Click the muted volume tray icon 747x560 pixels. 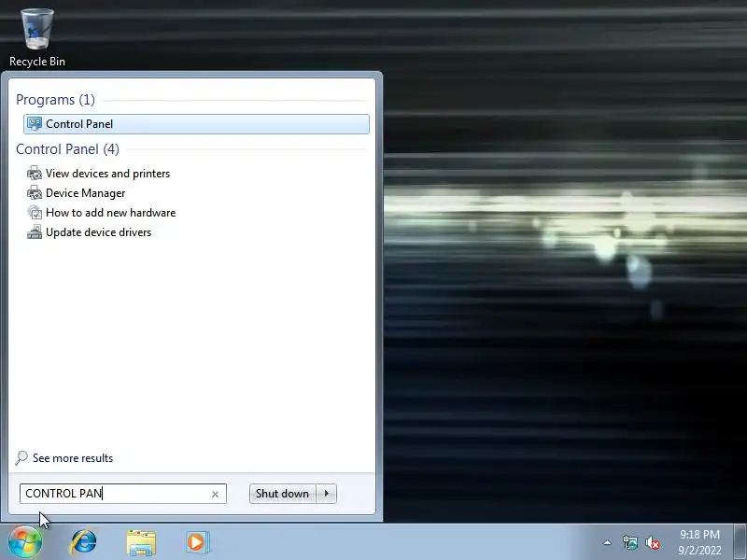tap(653, 542)
